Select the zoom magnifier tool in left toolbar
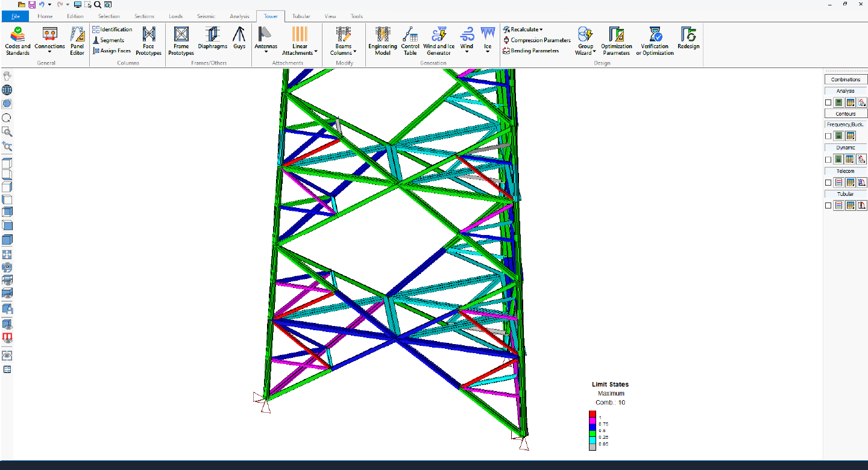Viewport: 868px width, 470px height. (x=7, y=133)
